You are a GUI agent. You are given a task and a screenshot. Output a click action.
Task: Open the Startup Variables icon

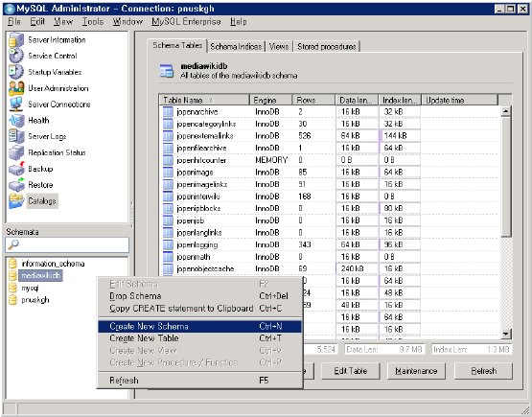tap(16, 72)
